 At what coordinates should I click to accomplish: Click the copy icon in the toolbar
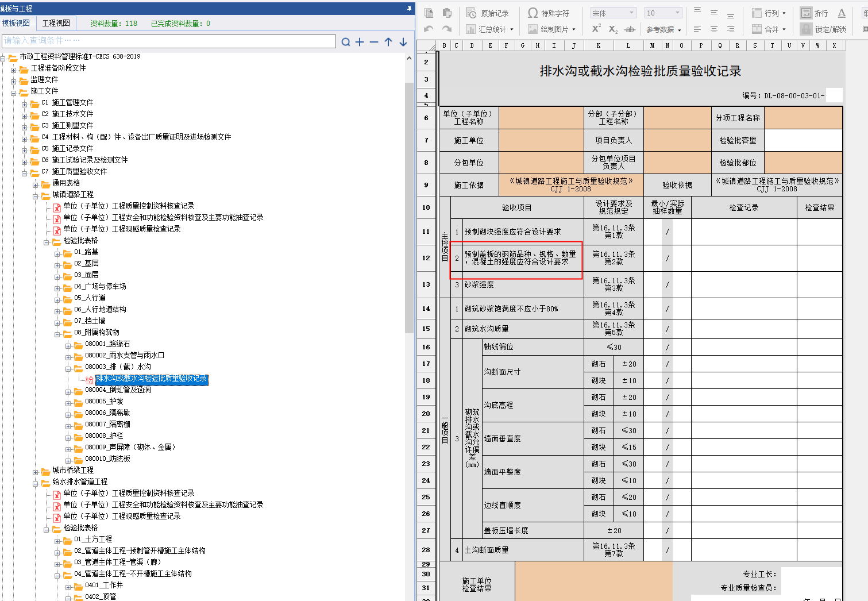click(429, 13)
